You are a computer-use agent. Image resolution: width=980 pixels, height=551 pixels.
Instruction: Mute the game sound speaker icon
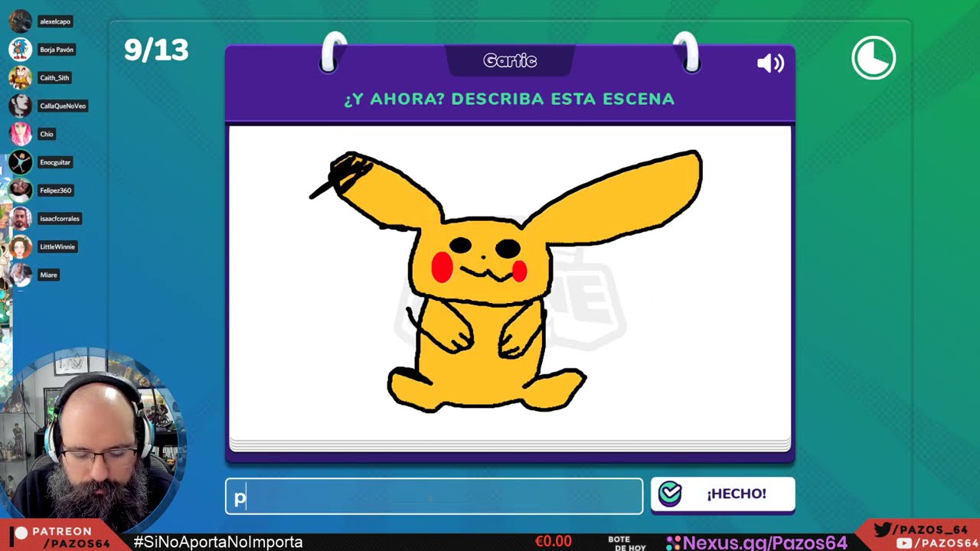(x=770, y=63)
